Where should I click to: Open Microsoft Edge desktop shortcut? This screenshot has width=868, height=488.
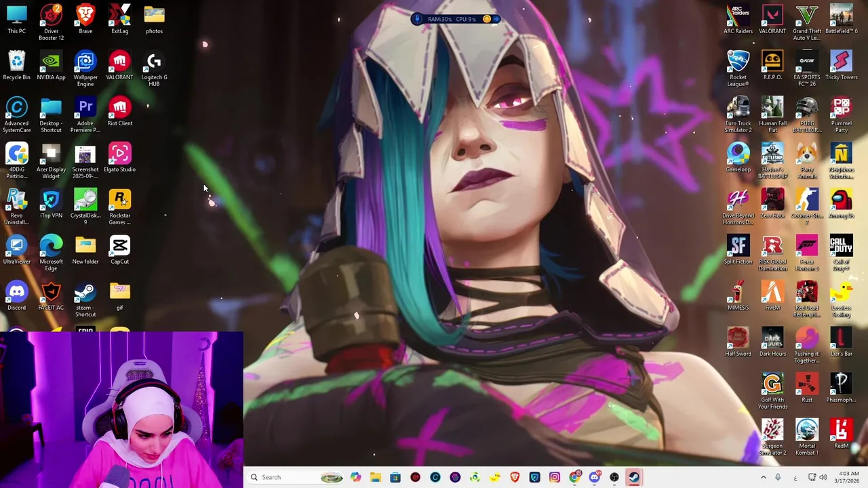coord(51,252)
